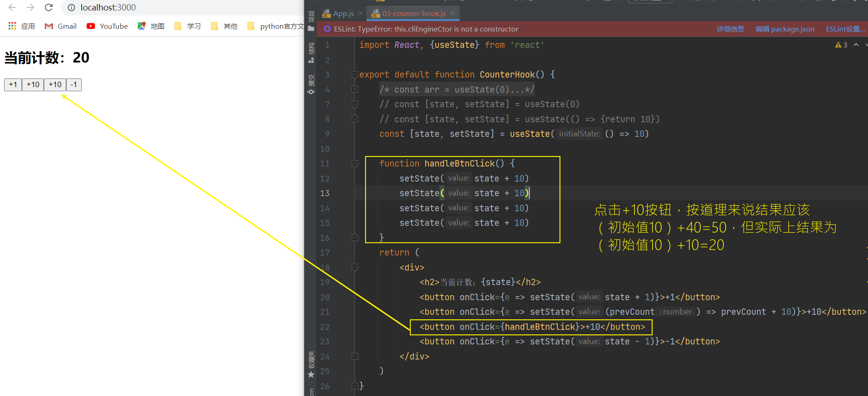This screenshot has height=396, width=868.
Task: Open the python官方文 bookmark folder
Action: [275, 26]
